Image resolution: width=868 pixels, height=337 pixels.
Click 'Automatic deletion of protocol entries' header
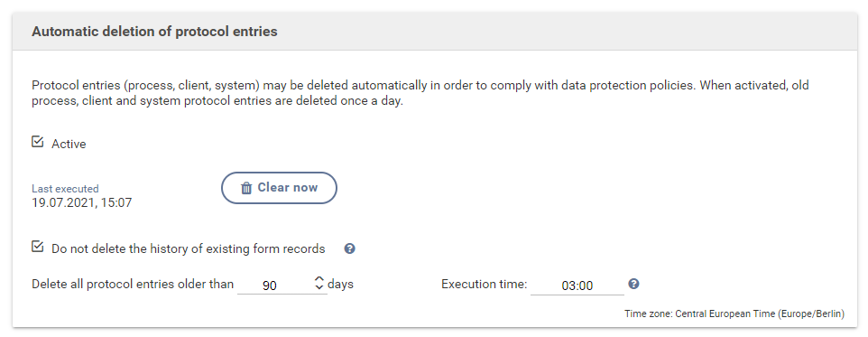[154, 32]
